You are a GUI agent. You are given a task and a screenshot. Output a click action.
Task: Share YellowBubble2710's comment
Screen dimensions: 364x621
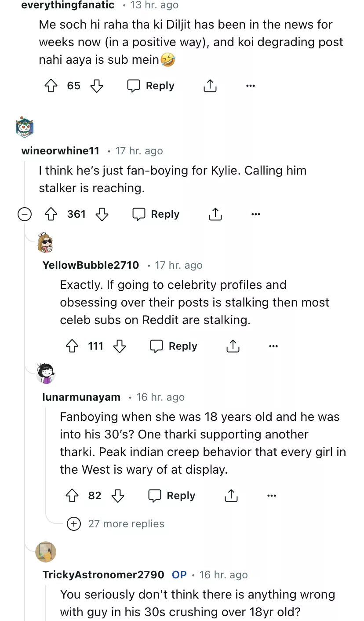[233, 346]
